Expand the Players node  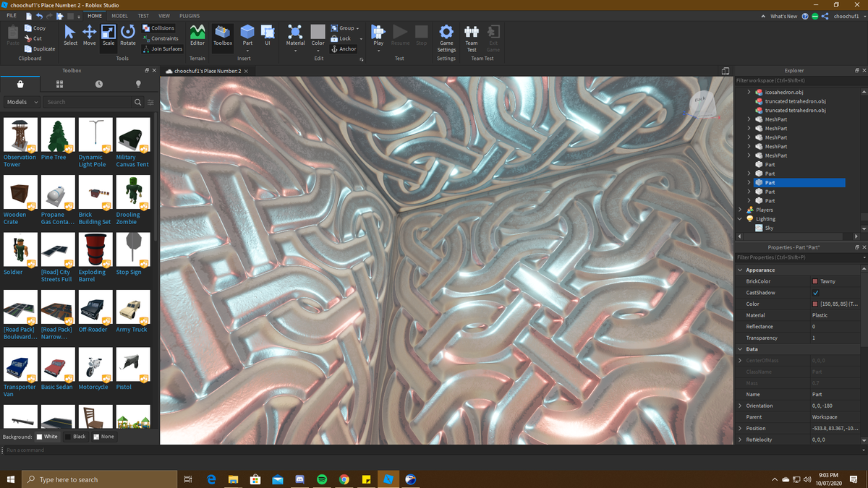(740, 210)
